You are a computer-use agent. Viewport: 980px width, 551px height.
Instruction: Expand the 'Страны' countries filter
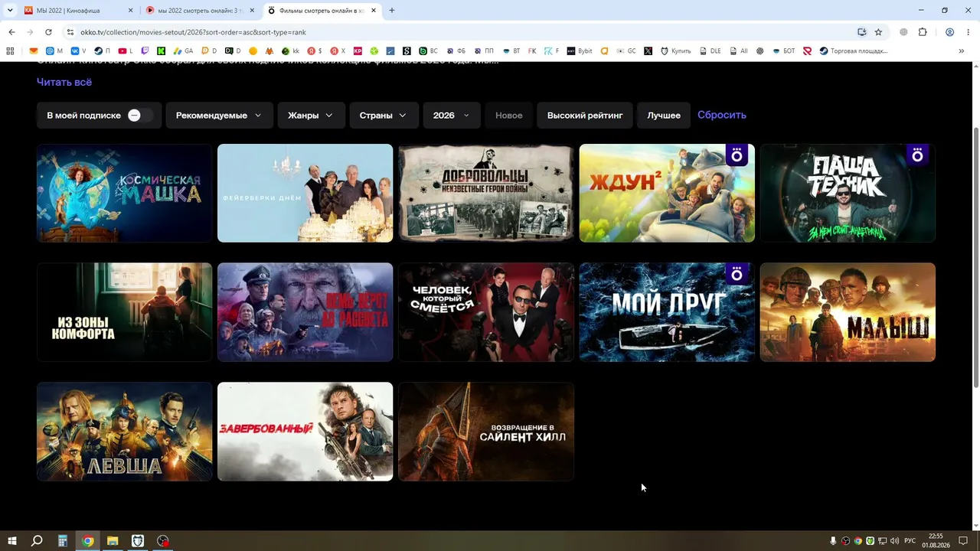point(384,116)
